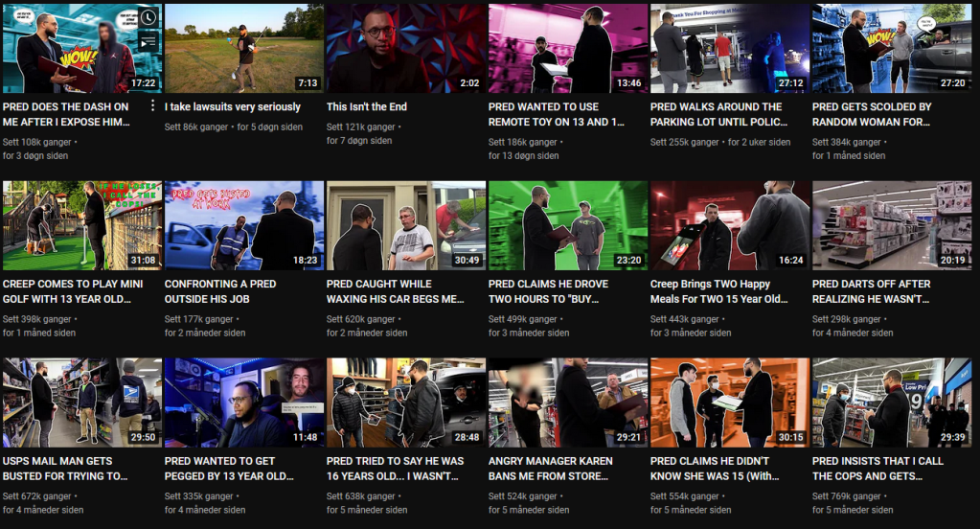Open the 2:02 'This Isn't the End' thumbnail
The height and width of the screenshot is (529, 980).
(x=405, y=48)
